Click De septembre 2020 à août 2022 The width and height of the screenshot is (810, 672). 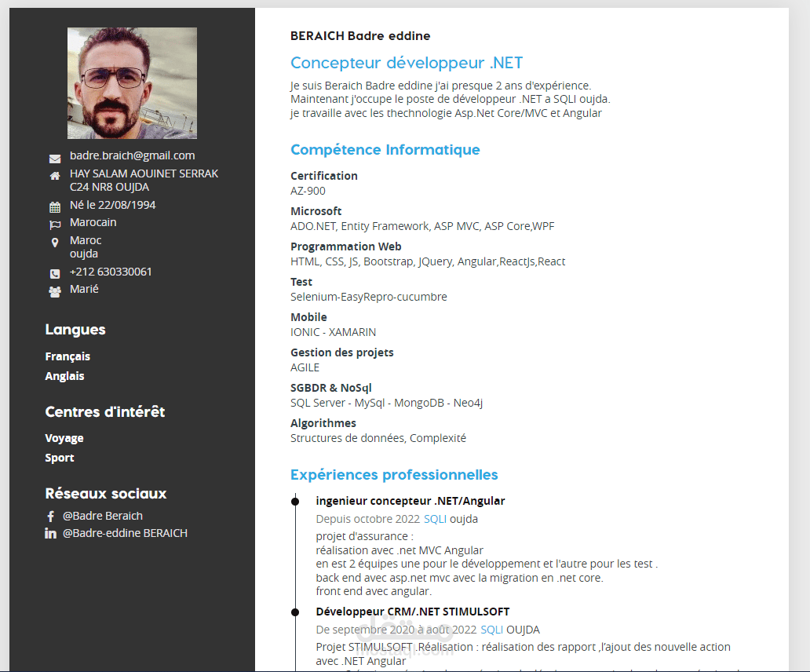[396, 630]
